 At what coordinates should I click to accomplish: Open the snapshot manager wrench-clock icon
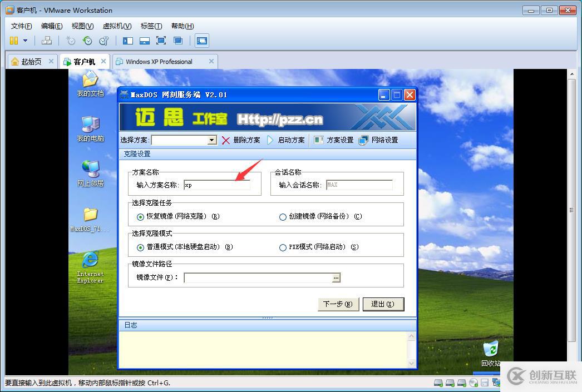click(104, 41)
